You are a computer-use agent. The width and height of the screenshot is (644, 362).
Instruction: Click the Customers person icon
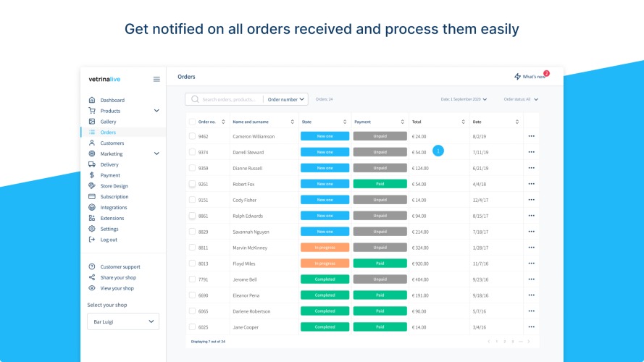point(92,143)
